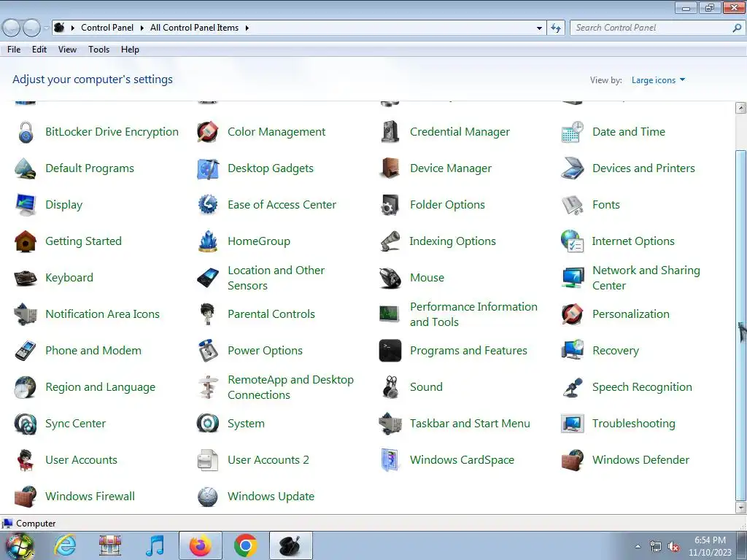The image size is (747, 560).
Task: Open the Display monitor icon
Action: [26, 205]
